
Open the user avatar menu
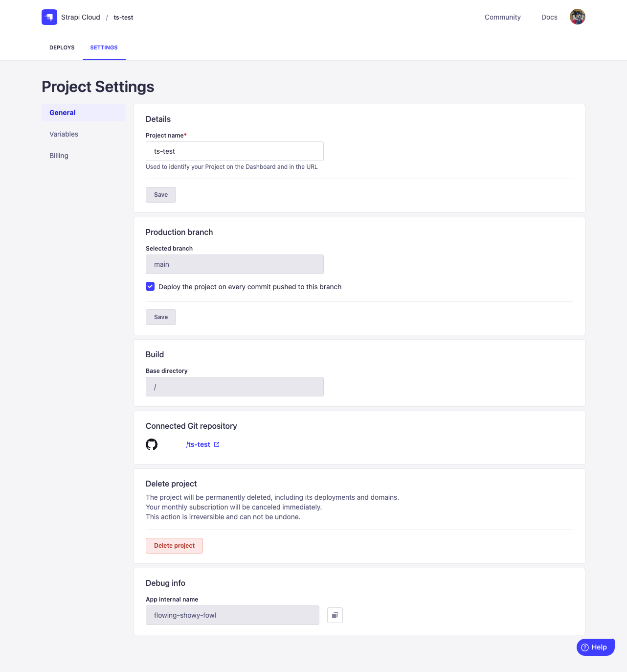click(x=577, y=17)
